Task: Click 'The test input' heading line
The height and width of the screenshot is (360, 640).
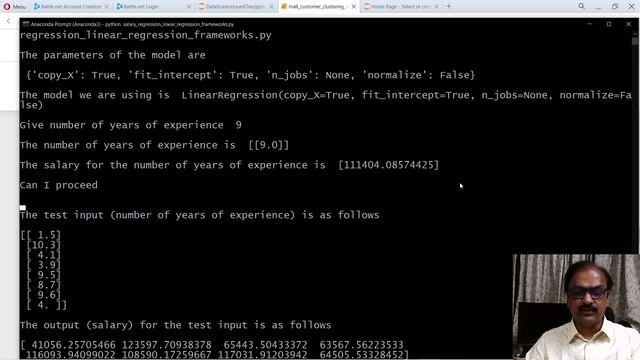Action: pyautogui.click(x=200, y=215)
